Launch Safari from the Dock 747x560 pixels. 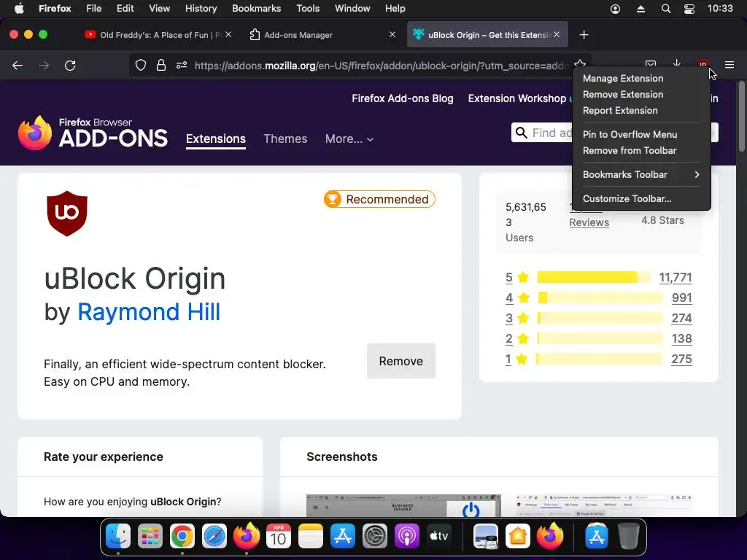[214, 536]
